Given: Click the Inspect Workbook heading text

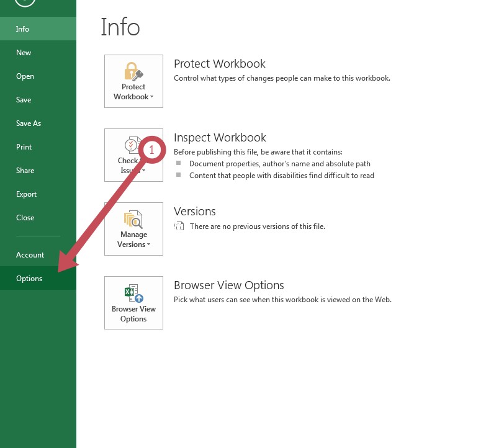Looking at the screenshot, I should [x=220, y=138].
